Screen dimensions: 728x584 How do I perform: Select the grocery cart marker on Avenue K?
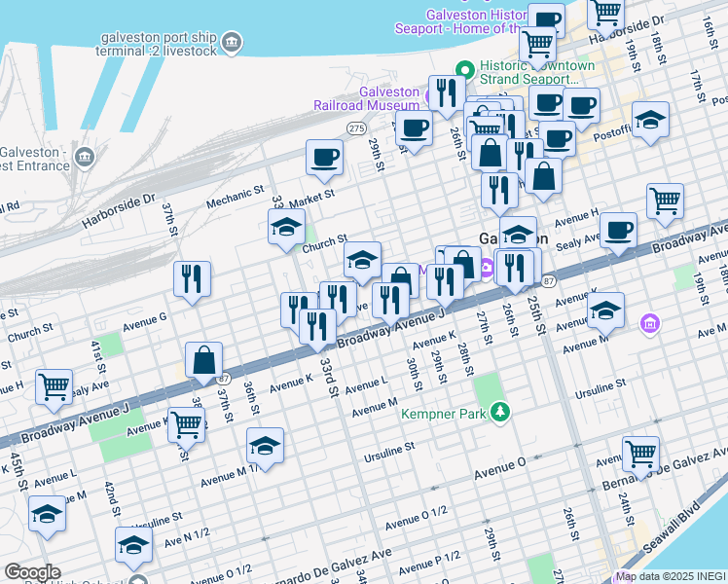(186, 429)
